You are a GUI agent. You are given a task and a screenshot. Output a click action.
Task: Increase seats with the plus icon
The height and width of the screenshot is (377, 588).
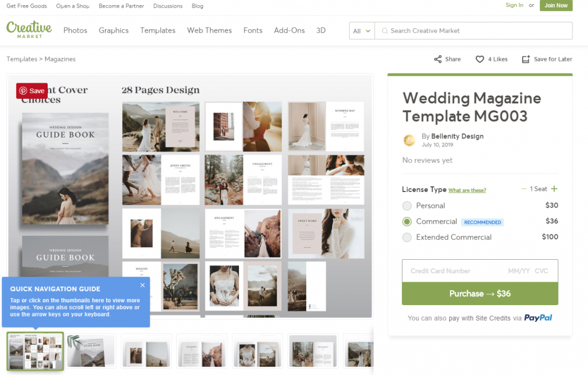[555, 188]
